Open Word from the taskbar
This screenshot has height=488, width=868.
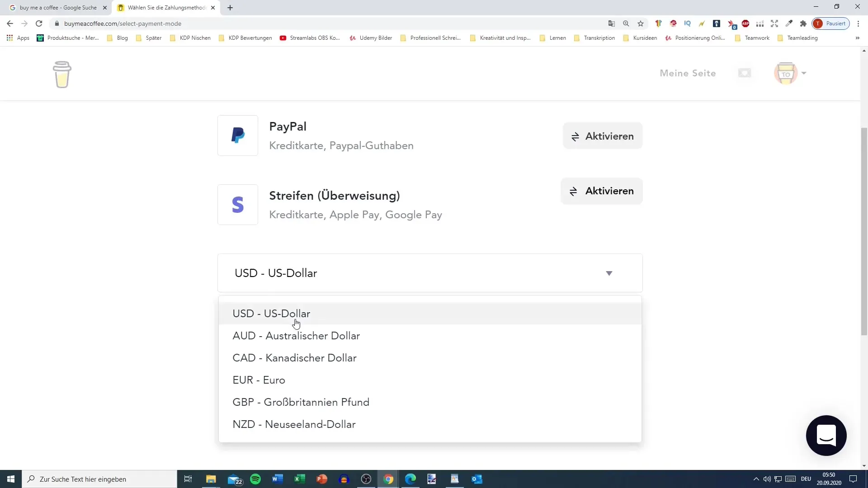(278, 479)
